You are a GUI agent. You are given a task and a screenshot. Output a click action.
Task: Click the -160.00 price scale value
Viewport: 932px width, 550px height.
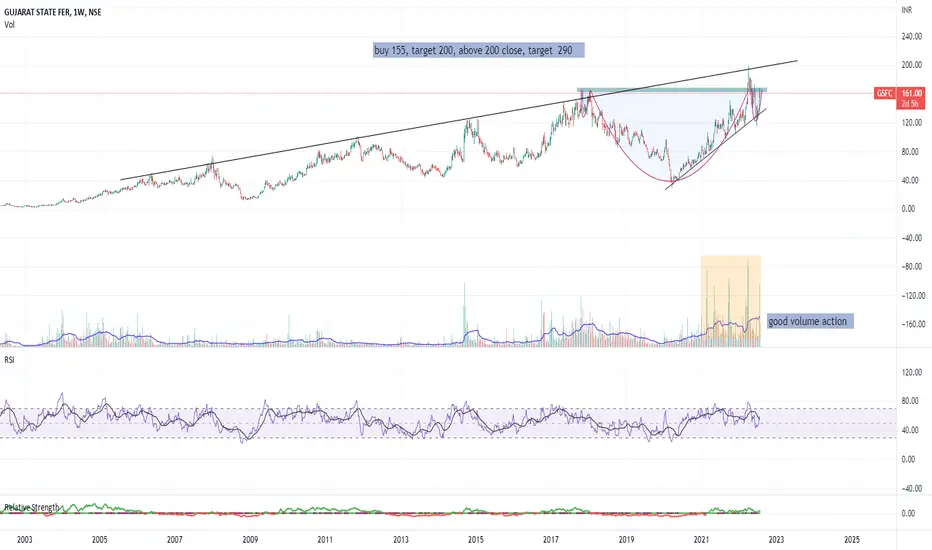click(x=912, y=325)
